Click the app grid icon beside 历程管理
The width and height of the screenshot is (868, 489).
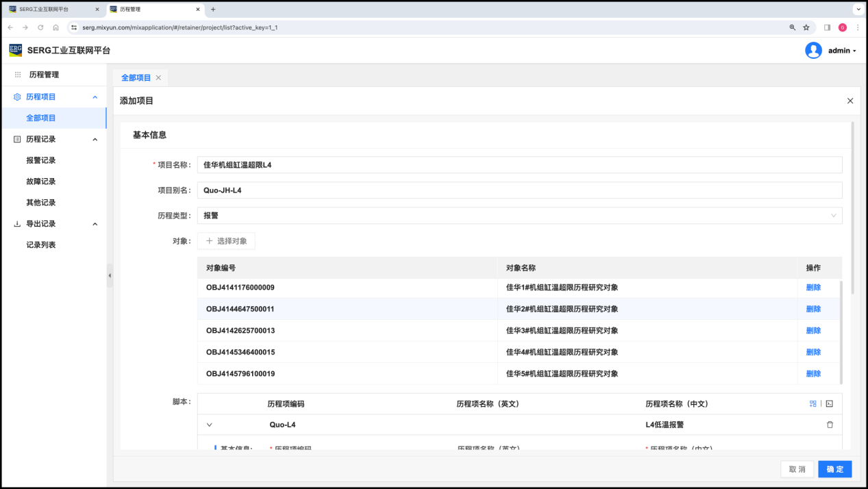click(x=18, y=75)
